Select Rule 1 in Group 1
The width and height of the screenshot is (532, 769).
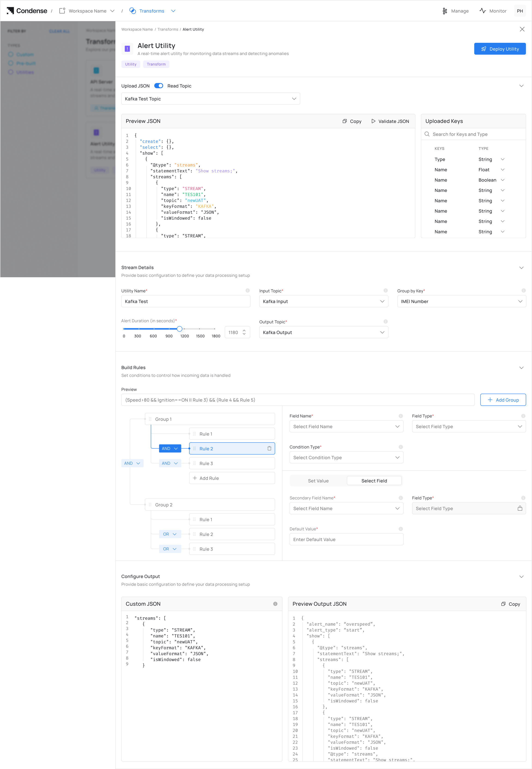click(232, 434)
